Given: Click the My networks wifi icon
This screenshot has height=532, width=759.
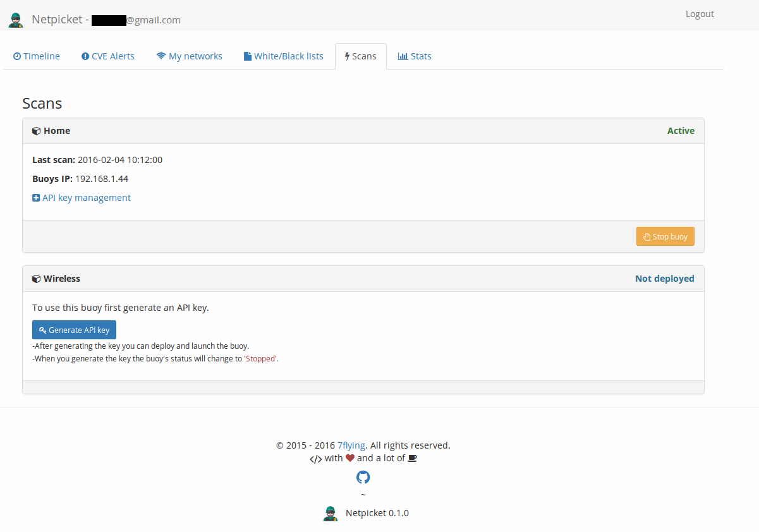Looking at the screenshot, I should point(161,56).
